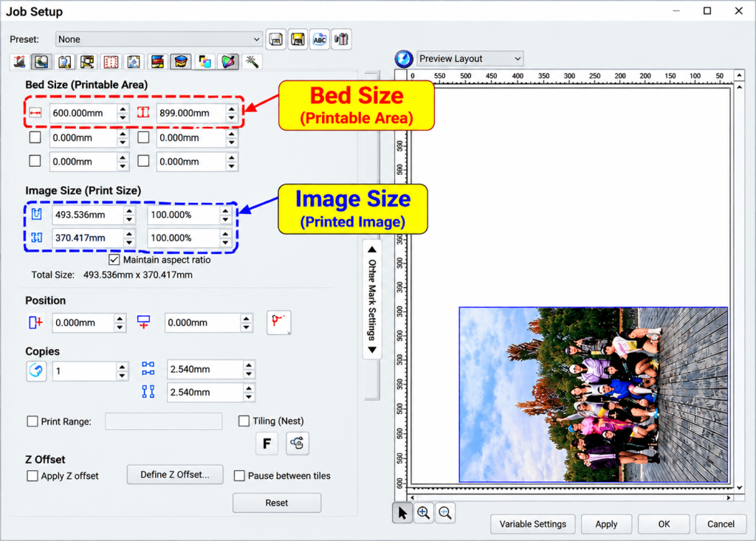Click the image height field 370.417mm

pyautogui.click(x=89, y=238)
